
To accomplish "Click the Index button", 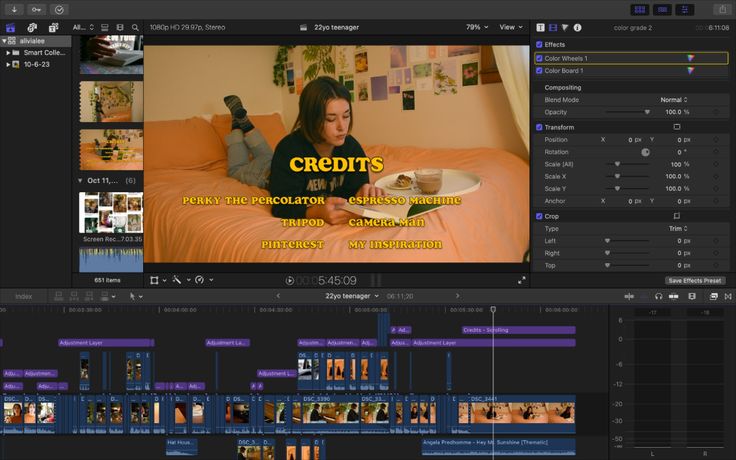I will coord(23,296).
